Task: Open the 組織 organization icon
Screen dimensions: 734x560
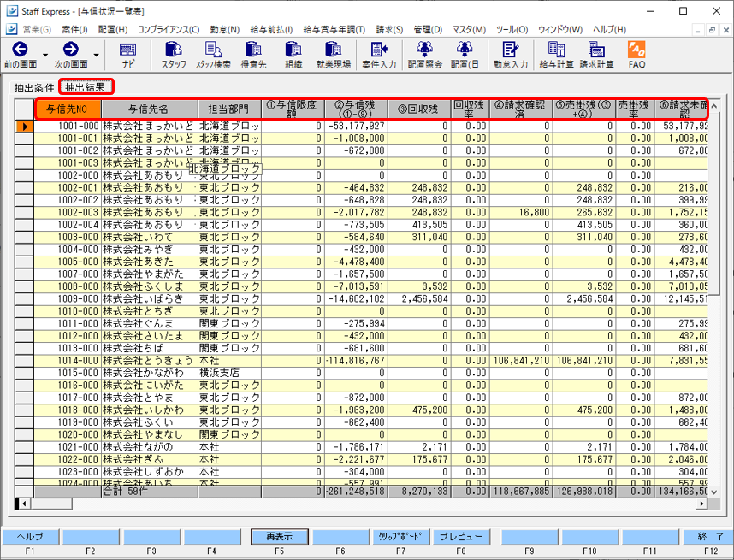Action: tap(293, 49)
